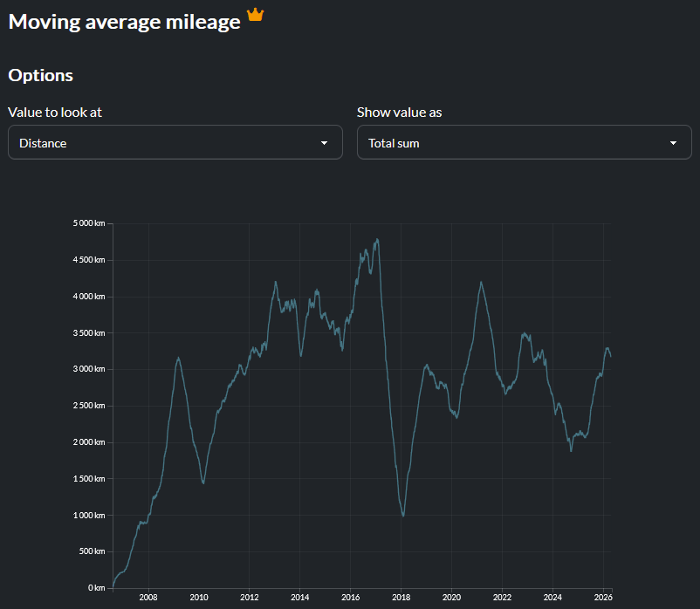
Task: Click the 3 500 km y-axis label
Action: [89, 332]
